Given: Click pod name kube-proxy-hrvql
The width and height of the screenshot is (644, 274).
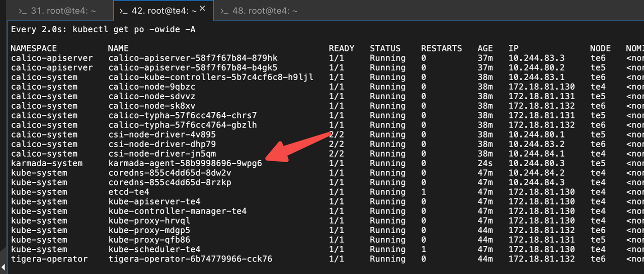Looking at the screenshot, I should point(149,221).
